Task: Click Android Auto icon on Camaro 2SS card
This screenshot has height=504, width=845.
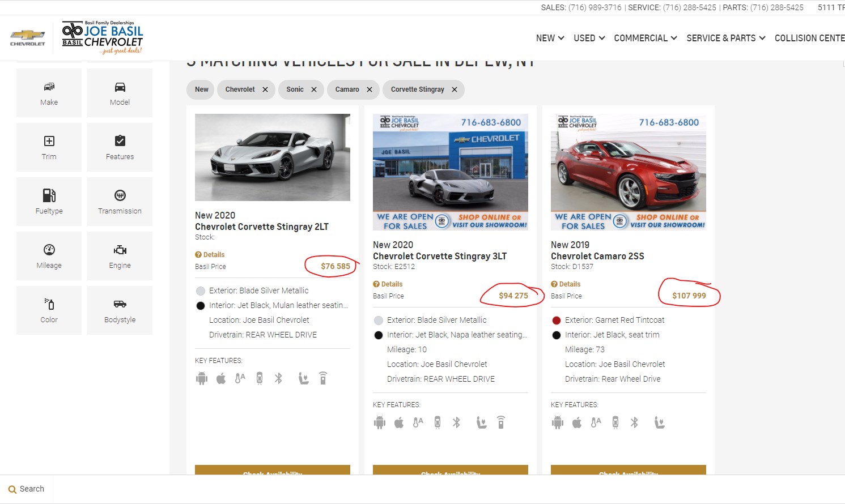Action: point(558,422)
